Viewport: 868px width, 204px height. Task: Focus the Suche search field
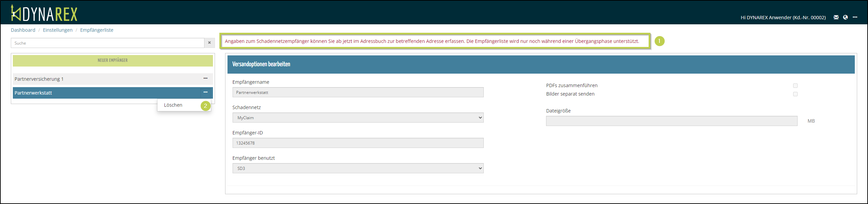pos(107,43)
